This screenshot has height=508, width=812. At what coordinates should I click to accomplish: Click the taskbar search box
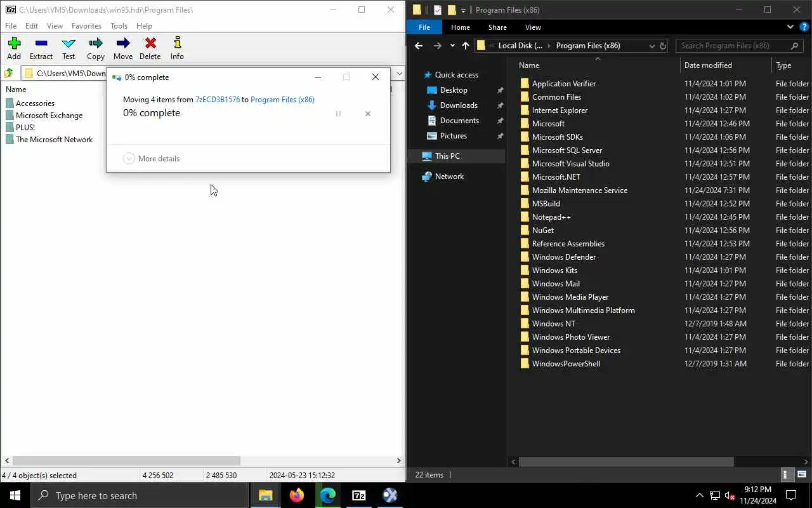tap(140, 495)
